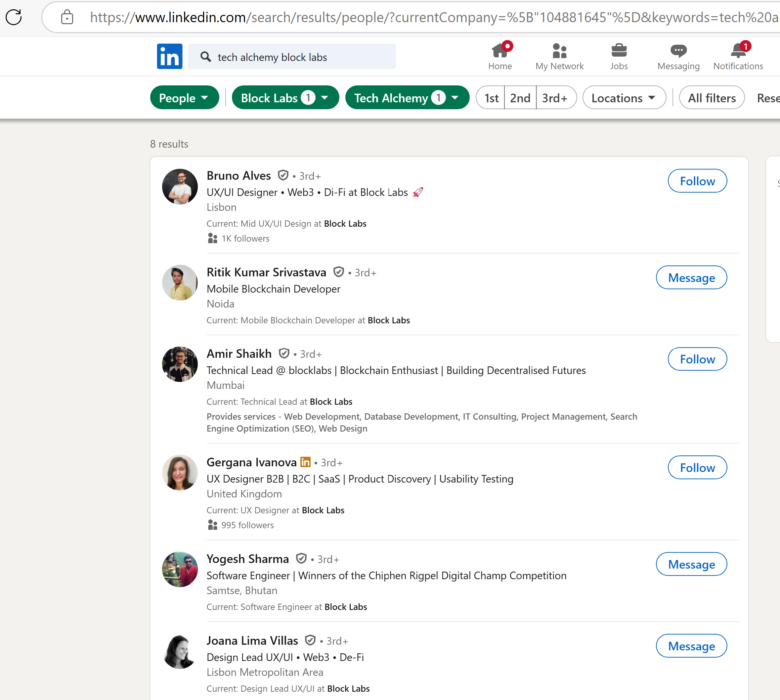Image resolution: width=780 pixels, height=700 pixels.
Task: Click the '8 results' count text
Action: [169, 144]
